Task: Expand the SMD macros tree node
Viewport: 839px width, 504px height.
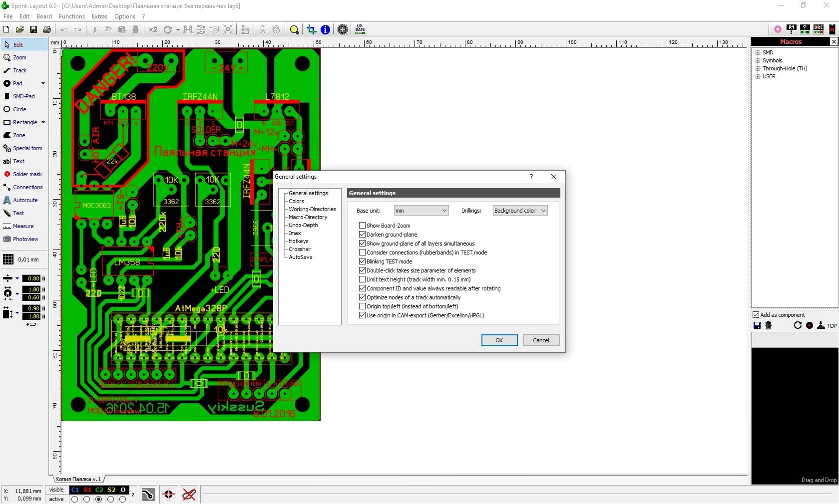Action: [x=758, y=52]
